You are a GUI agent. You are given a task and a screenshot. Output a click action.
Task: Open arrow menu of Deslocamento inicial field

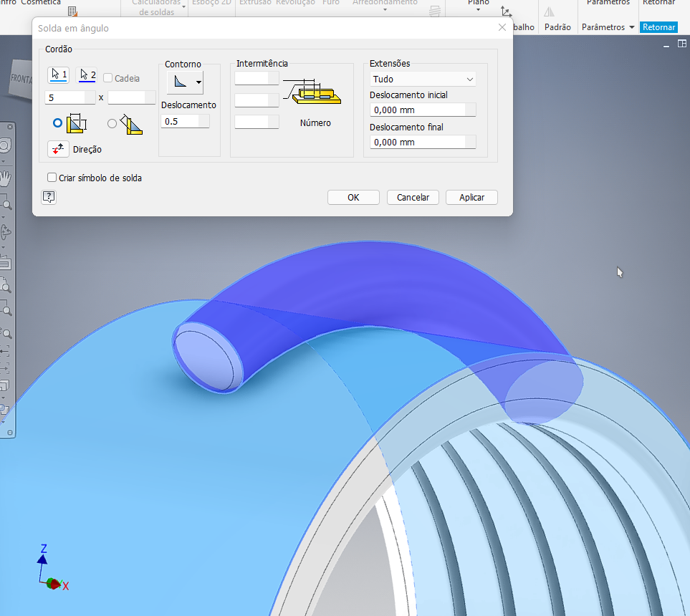(471, 110)
